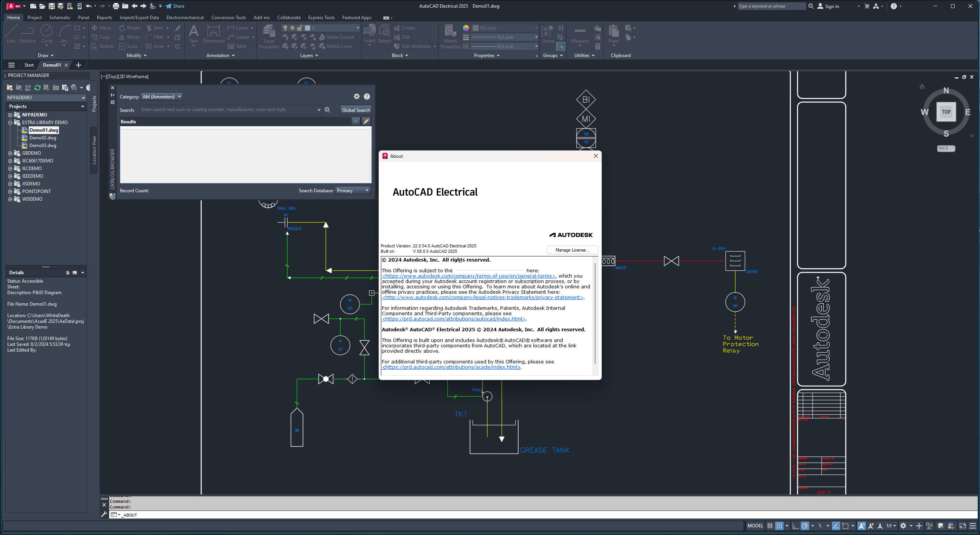
Task: Open the Search Database Primary dropdown
Action: [x=352, y=191]
